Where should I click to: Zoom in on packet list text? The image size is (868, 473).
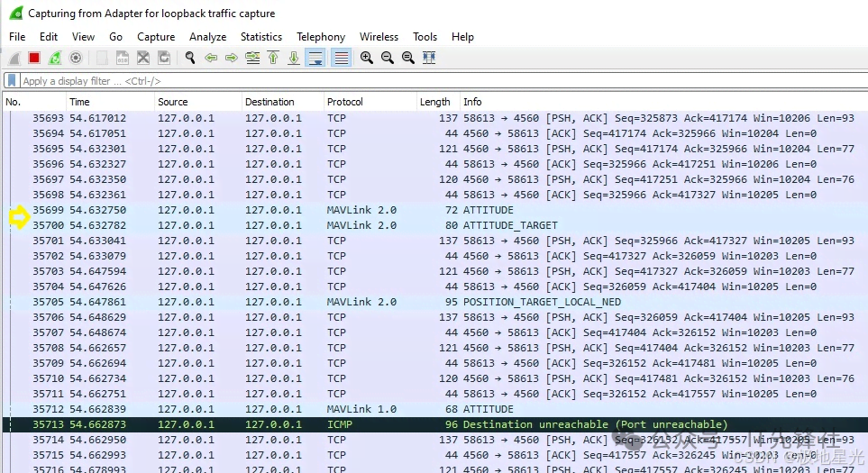[x=367, y=58]
